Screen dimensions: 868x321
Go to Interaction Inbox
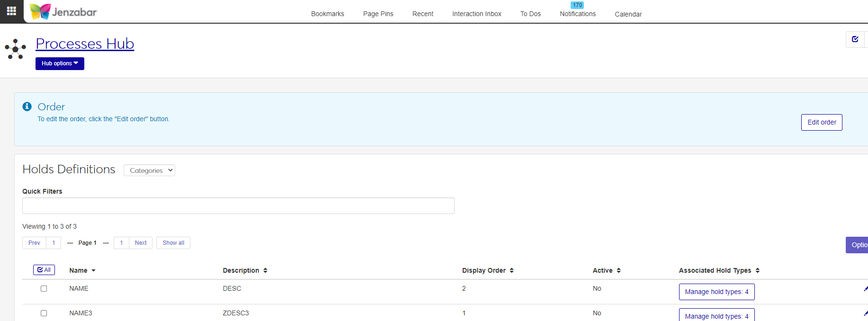476,14
